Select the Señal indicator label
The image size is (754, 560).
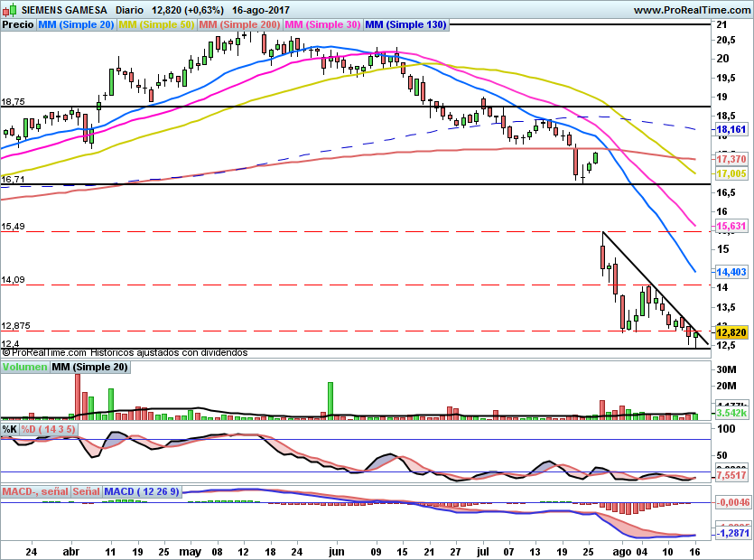click(86, 492)
